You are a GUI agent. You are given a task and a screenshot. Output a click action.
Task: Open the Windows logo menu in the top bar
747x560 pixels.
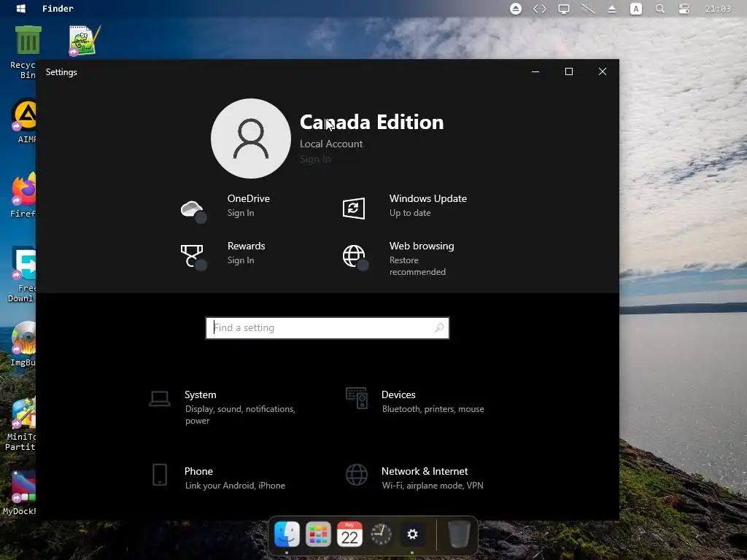point(21,9)
